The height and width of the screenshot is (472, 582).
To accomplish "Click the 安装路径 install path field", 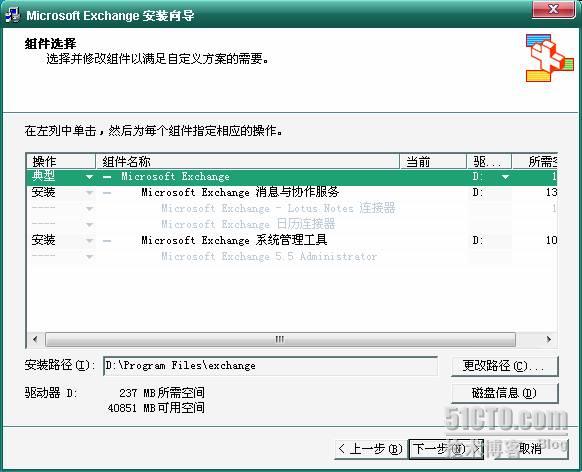I will (270, 366).
